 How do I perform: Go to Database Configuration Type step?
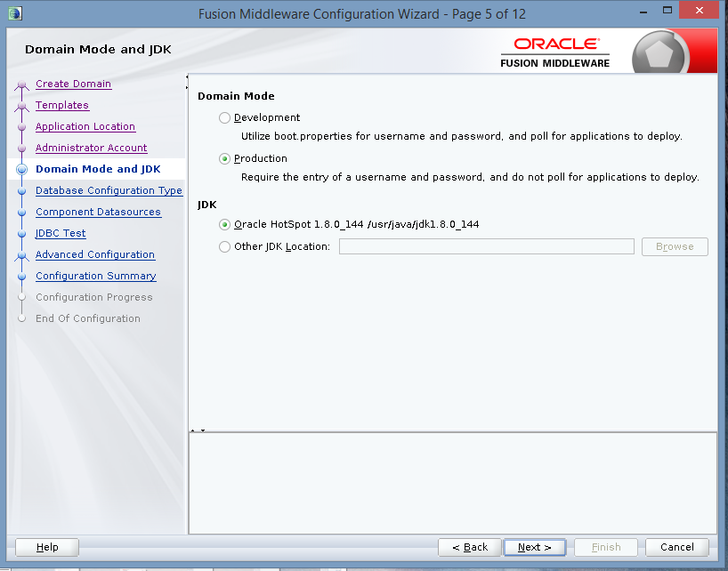click(x=109, y=190)
